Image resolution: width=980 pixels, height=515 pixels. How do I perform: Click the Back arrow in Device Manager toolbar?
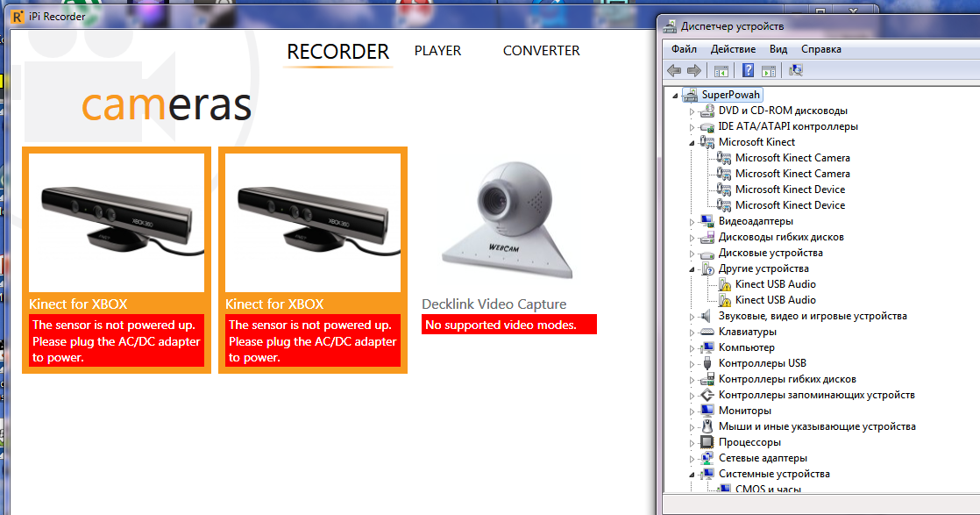point(674,71)
